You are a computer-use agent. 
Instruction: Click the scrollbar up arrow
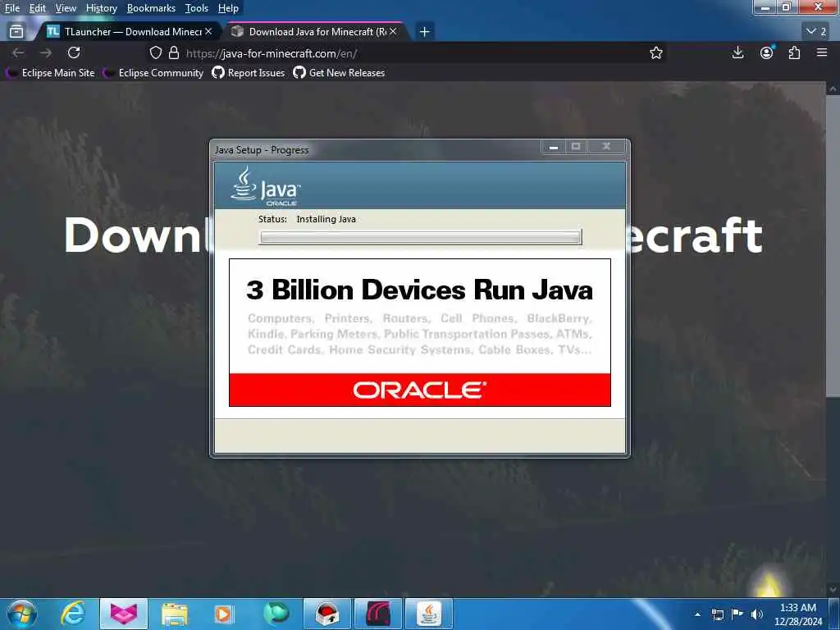point(833,89)
